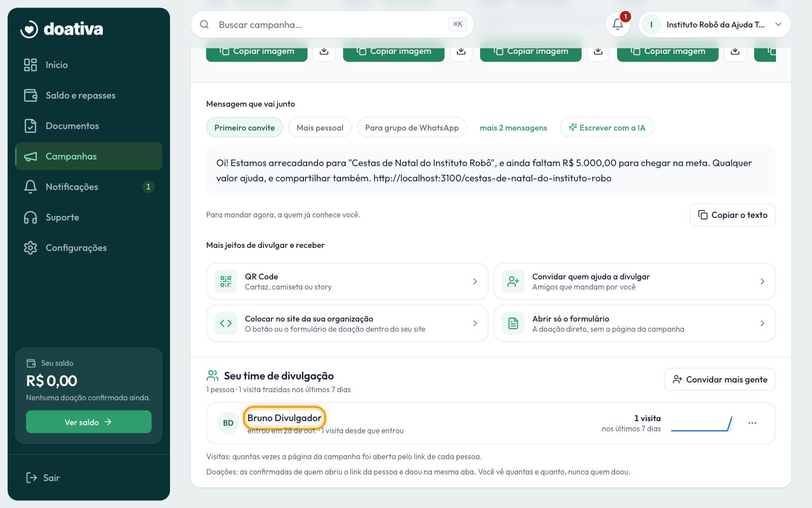The image size is (812, 508).
Task: Expand 'Abrir só o formulário' chevron
Action: click(x=762, y=324)
